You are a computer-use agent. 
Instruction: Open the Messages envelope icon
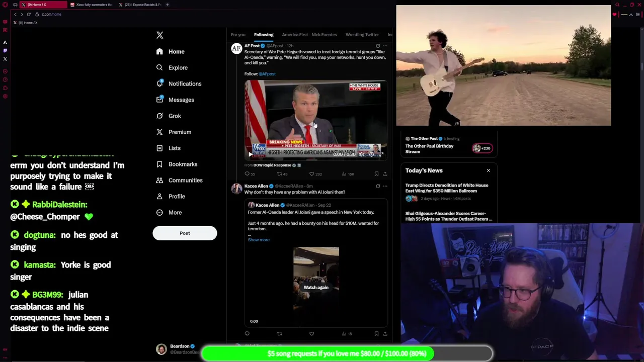159,100
